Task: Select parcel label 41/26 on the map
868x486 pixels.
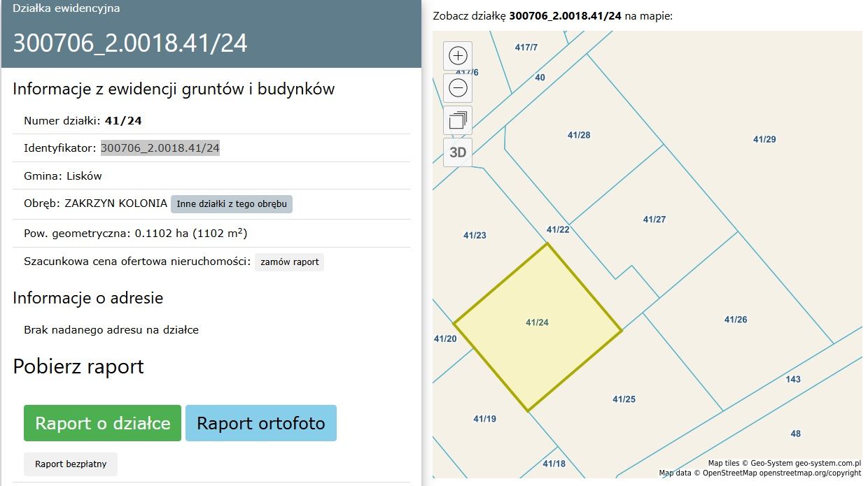Action: 736,320
